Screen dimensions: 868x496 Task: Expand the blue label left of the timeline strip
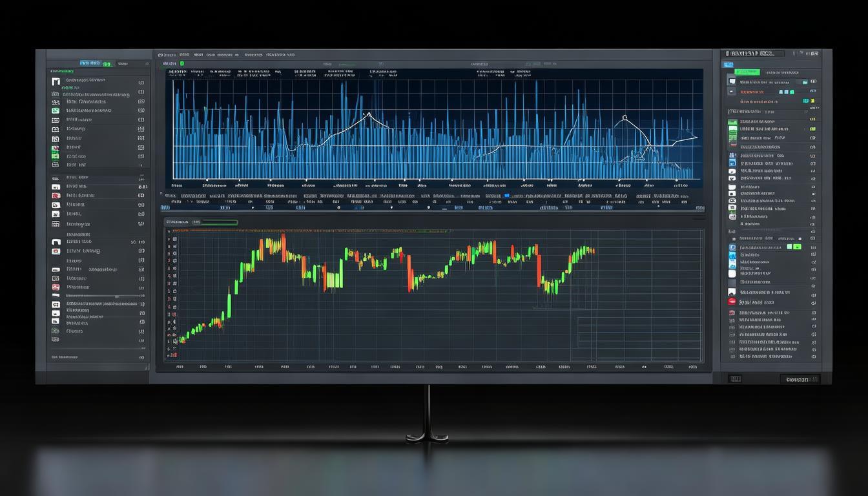tap(164, 208)
